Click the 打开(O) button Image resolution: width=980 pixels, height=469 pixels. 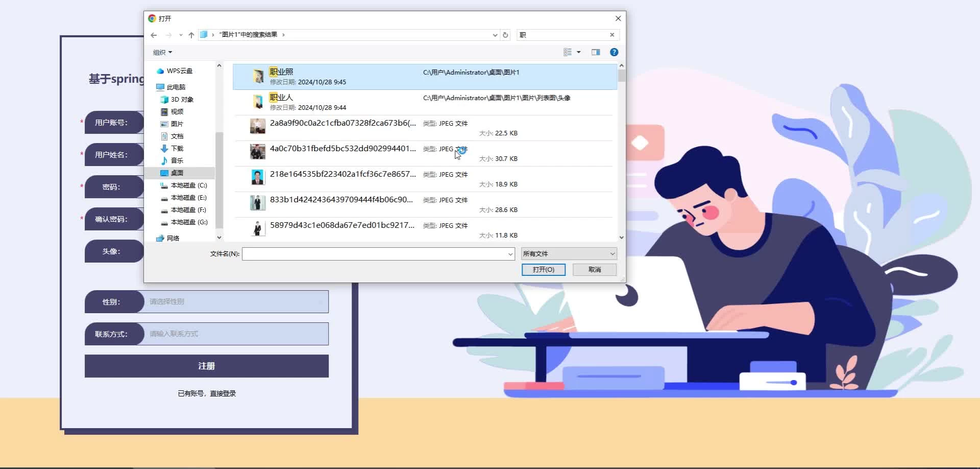coord(544,270)
